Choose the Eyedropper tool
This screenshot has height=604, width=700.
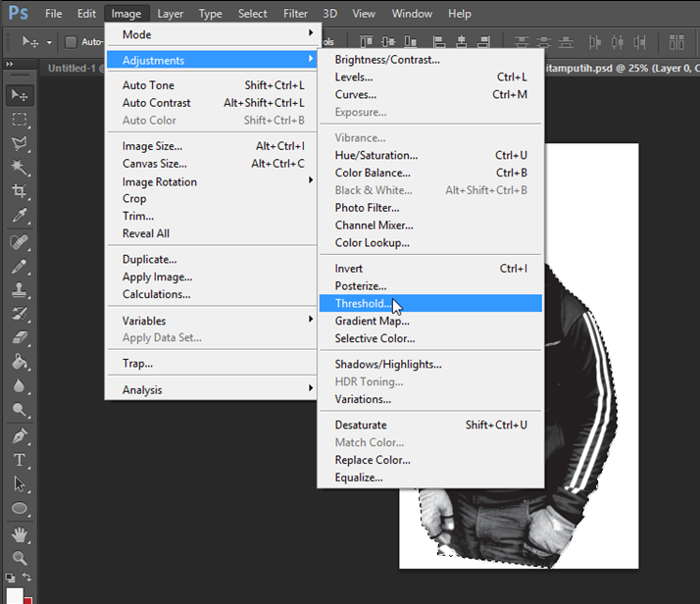pos(20,217)
